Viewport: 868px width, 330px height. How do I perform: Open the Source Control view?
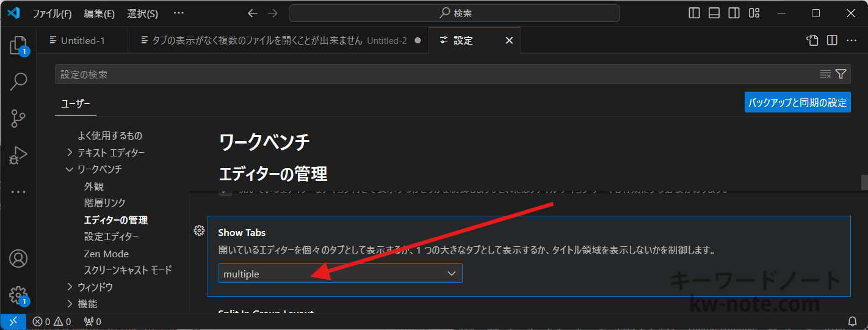(18, 119)
